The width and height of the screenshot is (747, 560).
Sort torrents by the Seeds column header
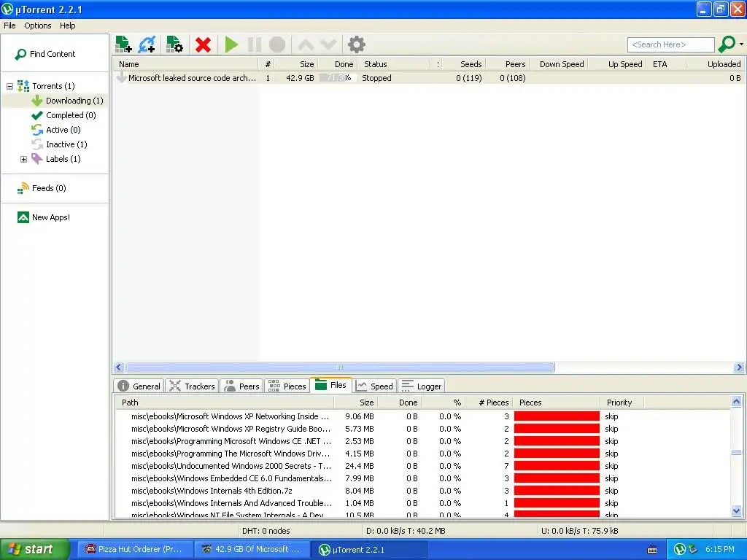[x=464, y=64]
